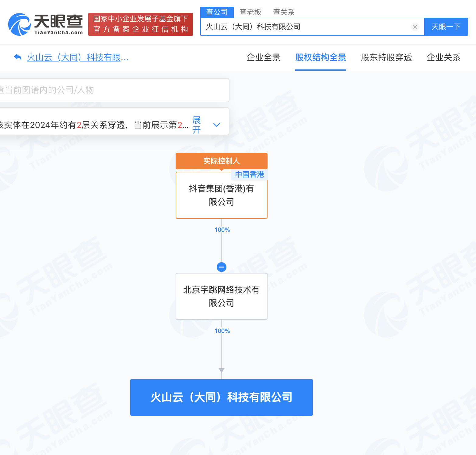The height and width of the screenshot is (455, 476).
Task: Click the 展开 link
Action: pyautogui.click(x=197, y=125)
